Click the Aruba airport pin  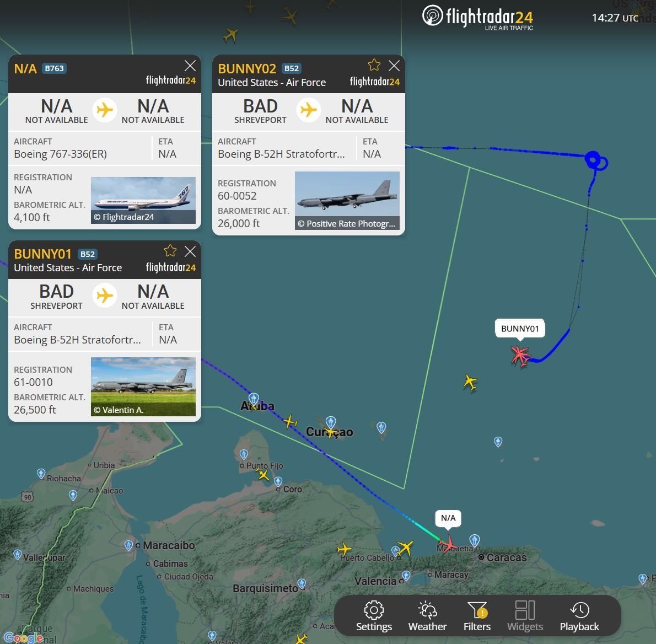[x=254, y=399]
